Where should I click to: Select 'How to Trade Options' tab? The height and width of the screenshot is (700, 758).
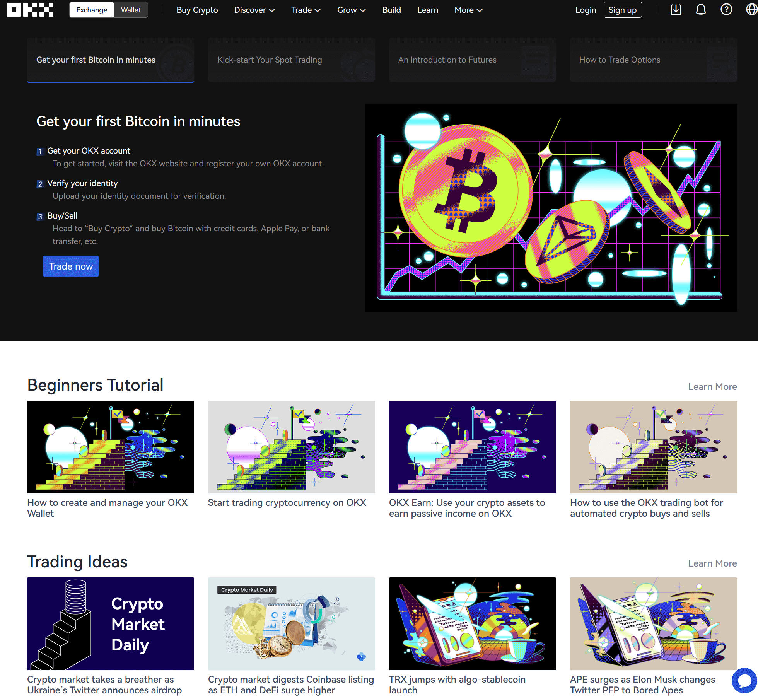[x=654, y=60]
